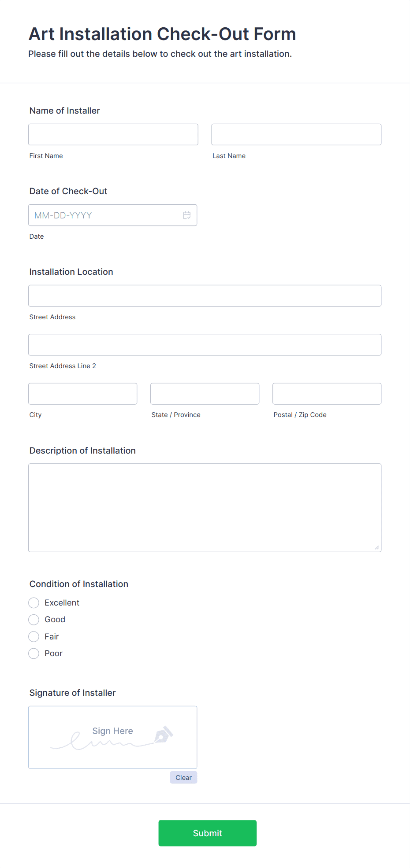Screen dimensions: 410x868
Task: Click the Street Address input
Action: (205, 296)
